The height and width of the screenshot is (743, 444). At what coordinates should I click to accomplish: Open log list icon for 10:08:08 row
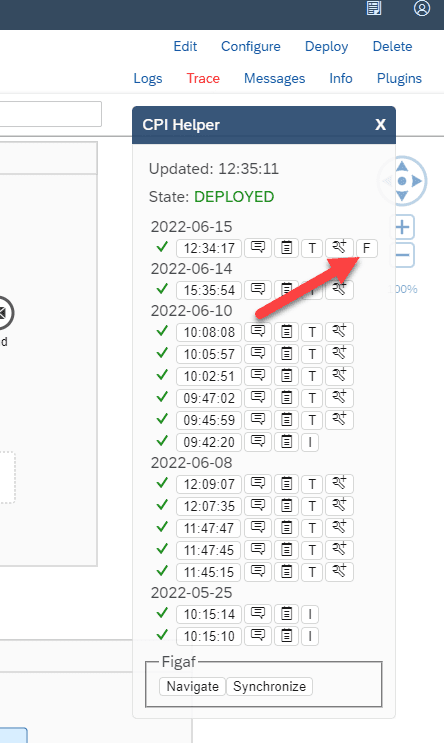286,332
